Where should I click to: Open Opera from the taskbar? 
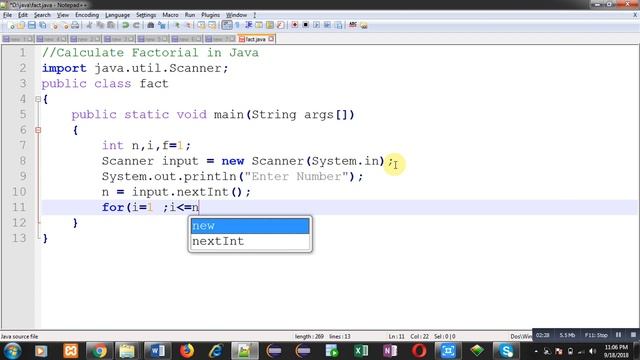pyautogui.click(x=419, y=351)
